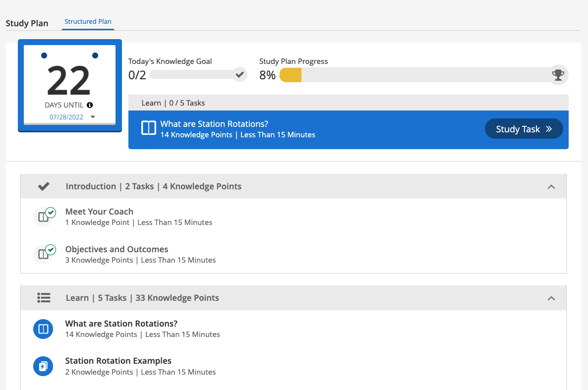
Task: Click the book icon in the blue task banner
Action: pyautogui.click(x=149, y=129)
